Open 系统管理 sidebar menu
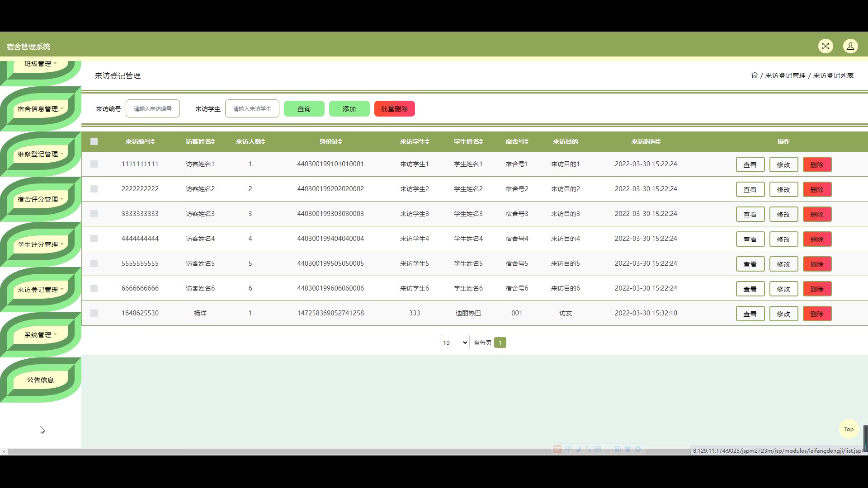The width and height of the screenshot is (868, 488). (x=41, y=335)
